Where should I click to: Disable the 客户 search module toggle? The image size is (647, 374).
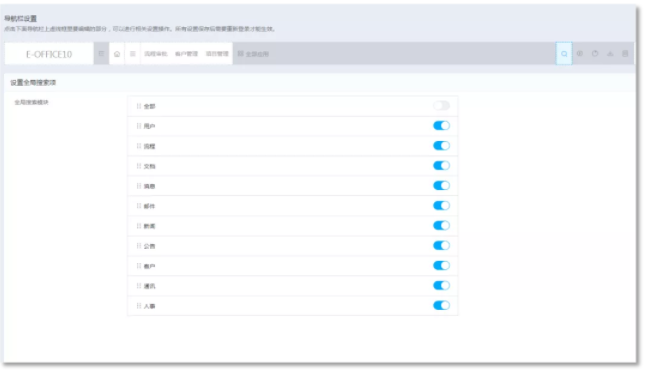pos(441,265)
